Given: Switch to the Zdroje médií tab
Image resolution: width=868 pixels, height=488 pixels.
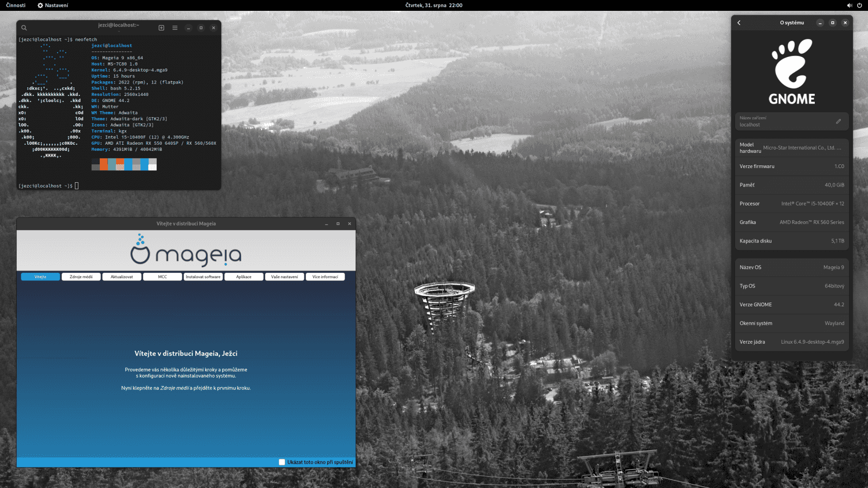Looking at the screenshot, I should (x=81, y=277).
